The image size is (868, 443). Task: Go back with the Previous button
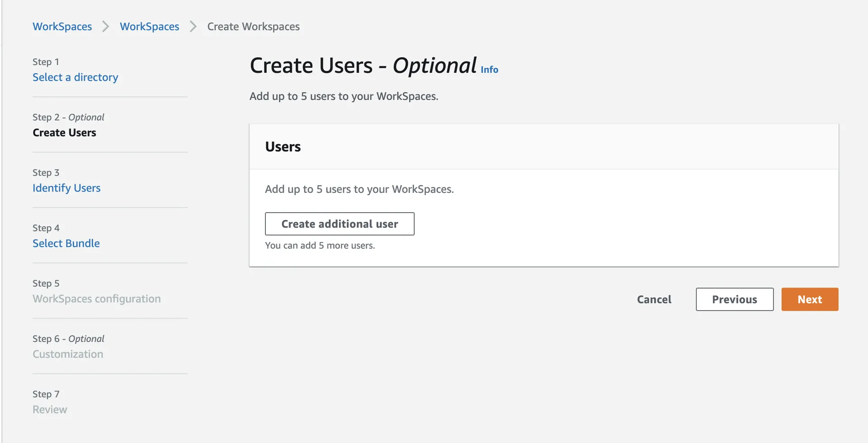[x=734, y=299]
